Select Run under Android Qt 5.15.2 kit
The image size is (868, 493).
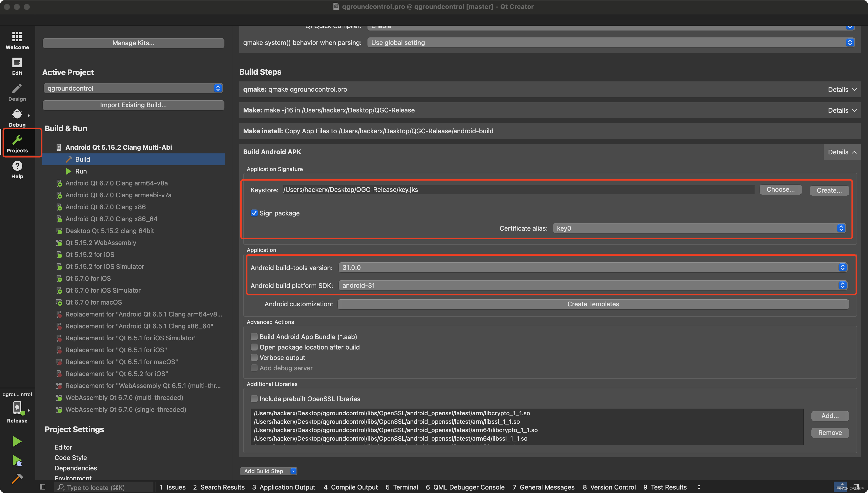(133, 171)
